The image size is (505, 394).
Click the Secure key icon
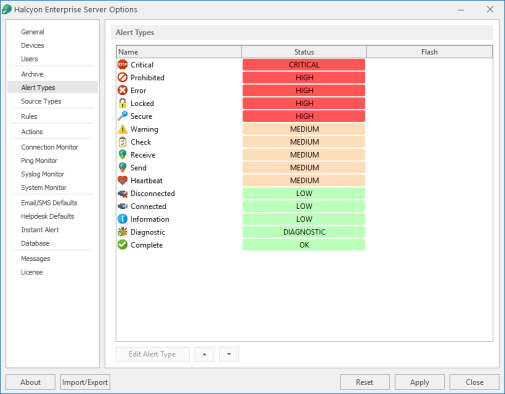click(x=123, y=116)
